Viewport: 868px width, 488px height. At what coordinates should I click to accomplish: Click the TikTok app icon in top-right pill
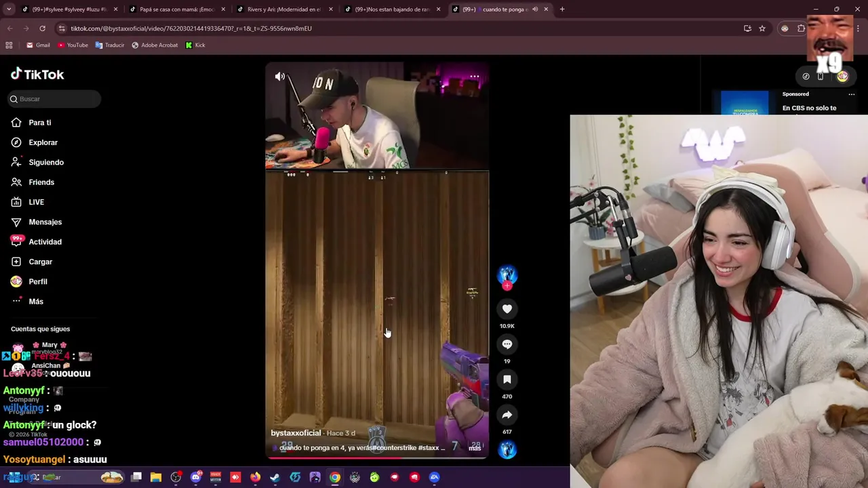click(806, 77)
